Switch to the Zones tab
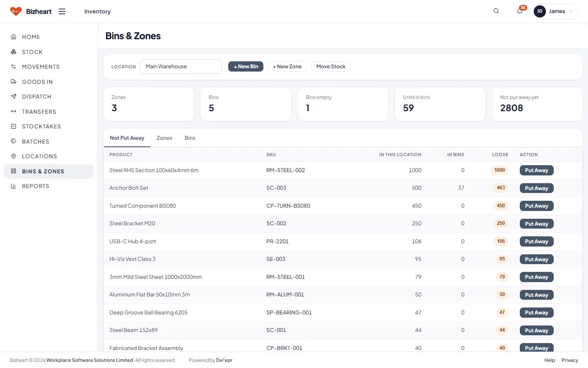588x368 pixels. [x=165, y=138]
